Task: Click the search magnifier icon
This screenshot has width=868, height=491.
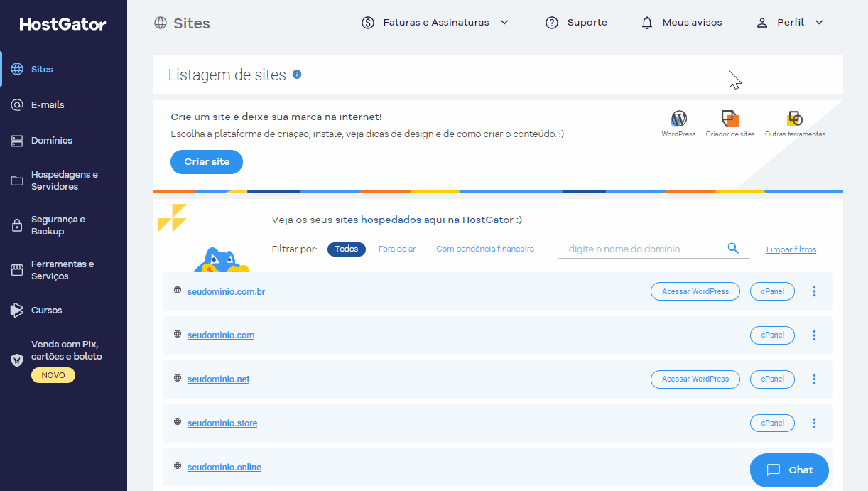Action: coord(733,248)
